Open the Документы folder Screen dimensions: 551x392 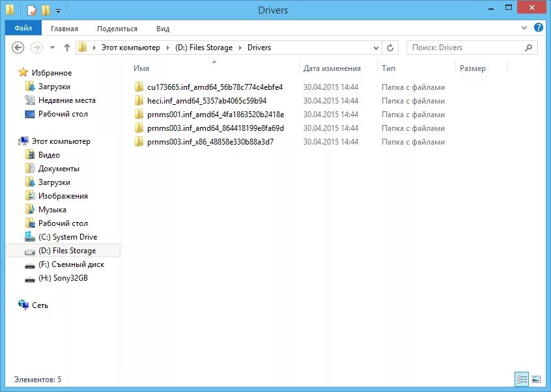click(59, 169)
